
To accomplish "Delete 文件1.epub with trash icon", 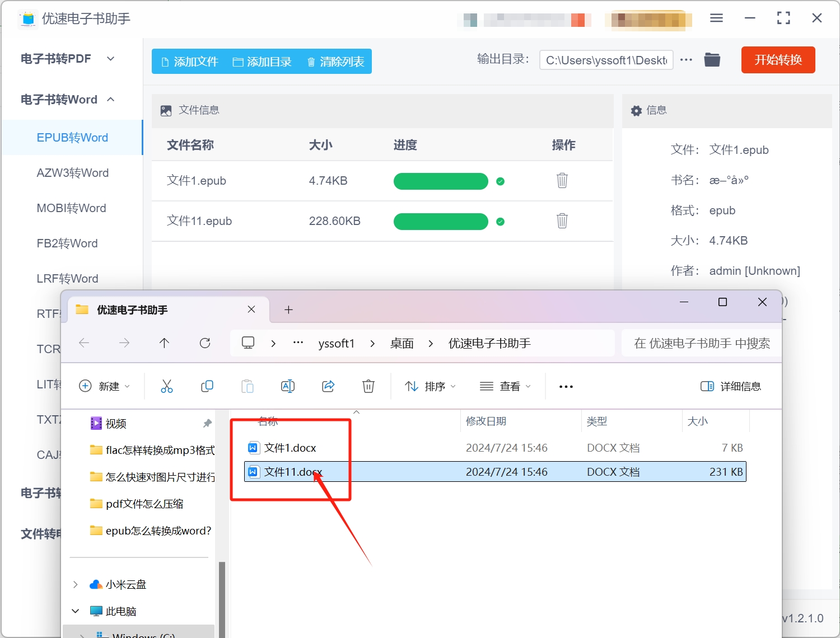I will pos(562,180).
